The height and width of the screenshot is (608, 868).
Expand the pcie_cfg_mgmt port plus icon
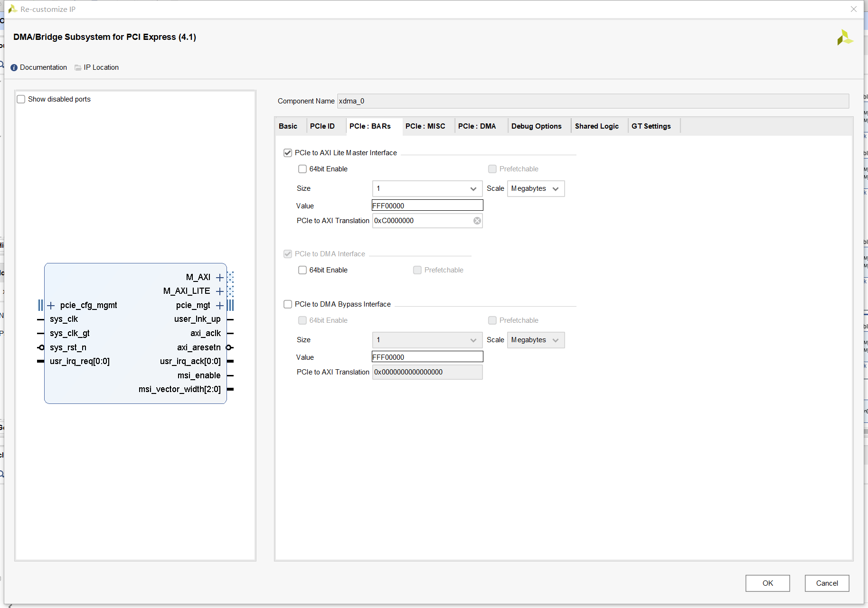click(51, 305)
